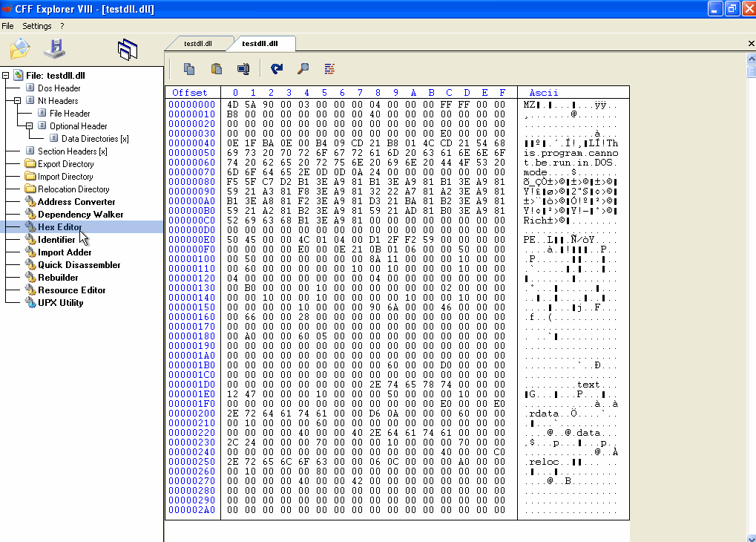Click the Paste clipboard icon in hex toolbar

(x=216, y=69)
